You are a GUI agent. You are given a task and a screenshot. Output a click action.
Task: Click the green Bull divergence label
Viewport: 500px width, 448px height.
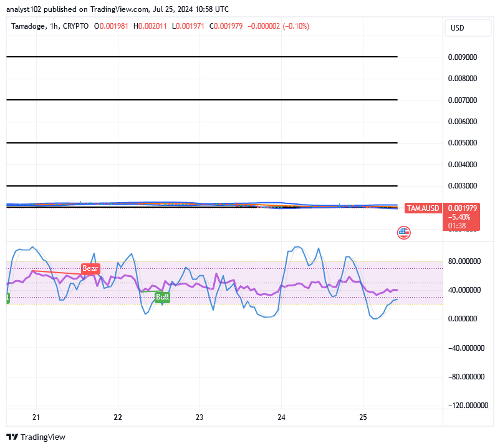coord(162,297)
